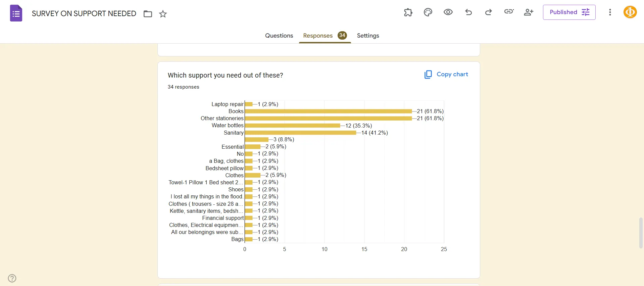Copy the support chart
Image resolution: width=644 pixels, height=286 pixels.
[x=446, y=75]
